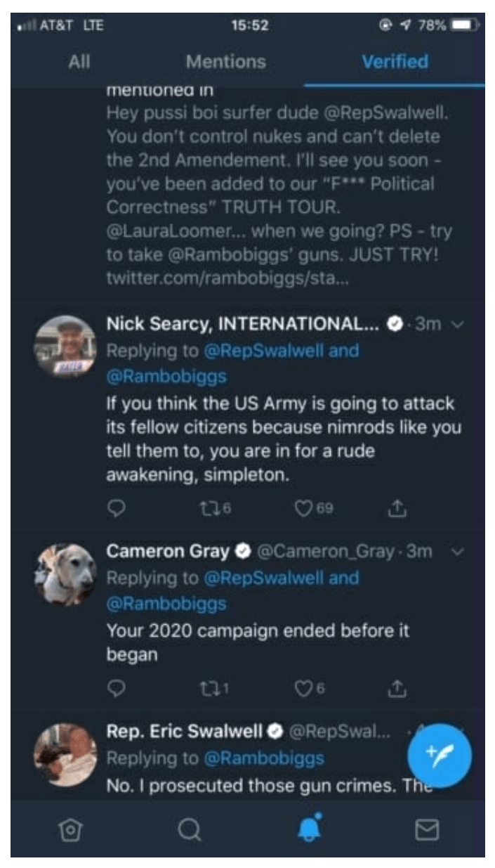Like Nick Searcy's tweet with 69 likes
This screenshot has height=868, width=495.
[x=303, y=508]
